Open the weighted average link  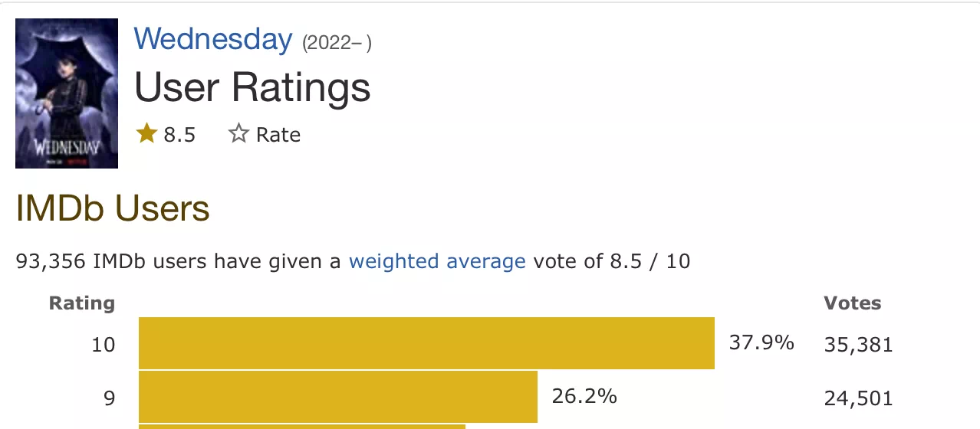(x=437, y=262)
